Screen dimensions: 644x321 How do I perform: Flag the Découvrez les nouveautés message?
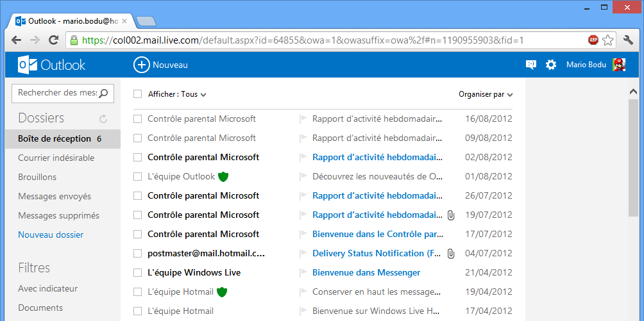click(303, 176)
